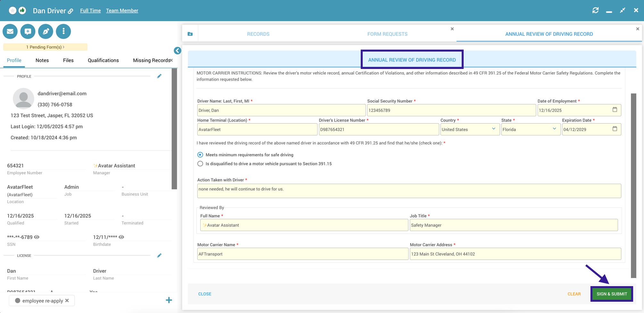This screenshot has height=313, width=644.
Task: Add a comment with the chat-plus button
Action: [28, 31]
